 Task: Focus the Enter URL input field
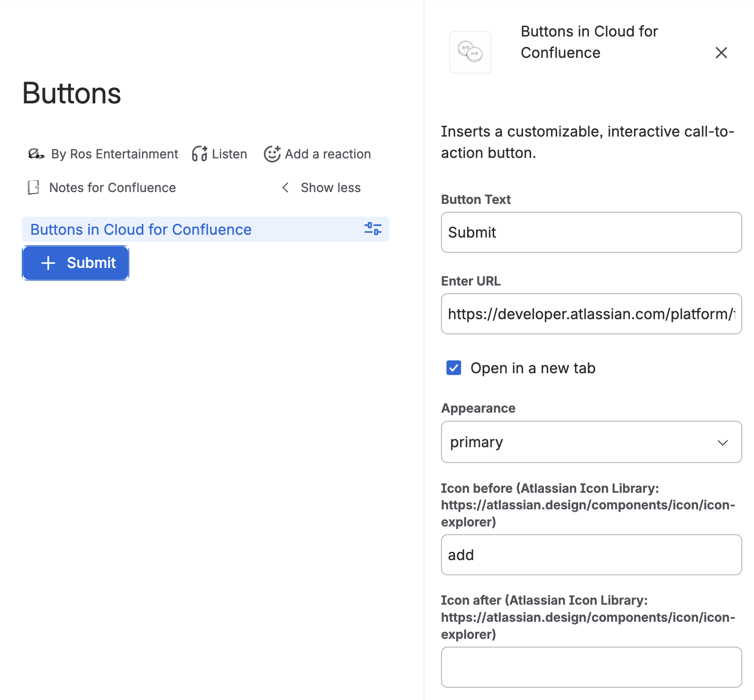(x=591, y=314)
